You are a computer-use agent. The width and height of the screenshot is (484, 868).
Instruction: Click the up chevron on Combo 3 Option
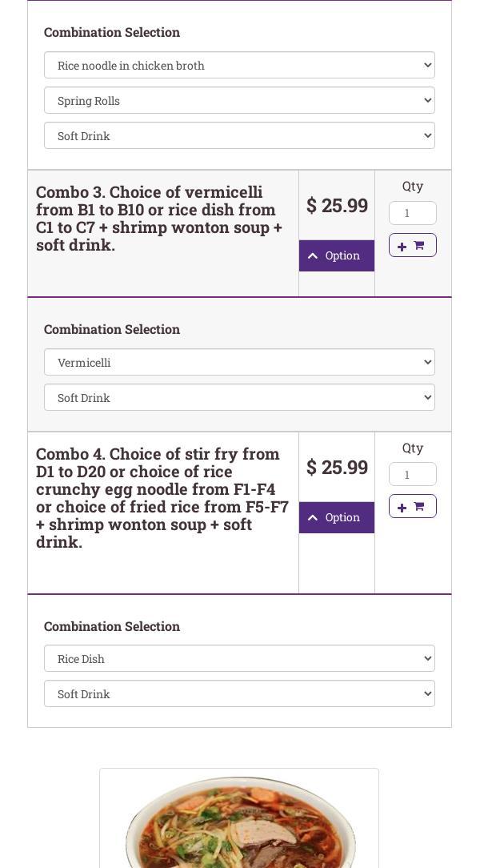pyautogui.click(x=313, y=256)
